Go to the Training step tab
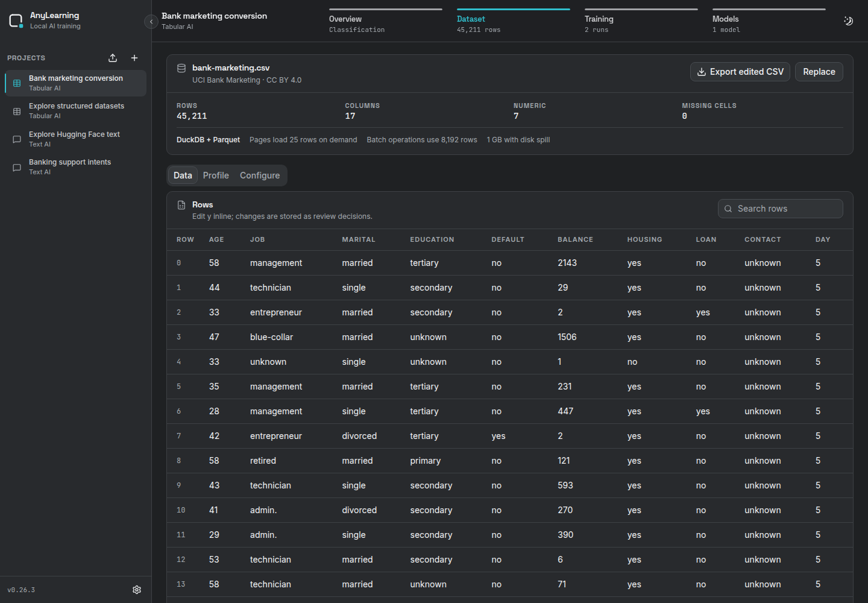The width and height of the screenshot is (868, 603). (x=641, y=22)
